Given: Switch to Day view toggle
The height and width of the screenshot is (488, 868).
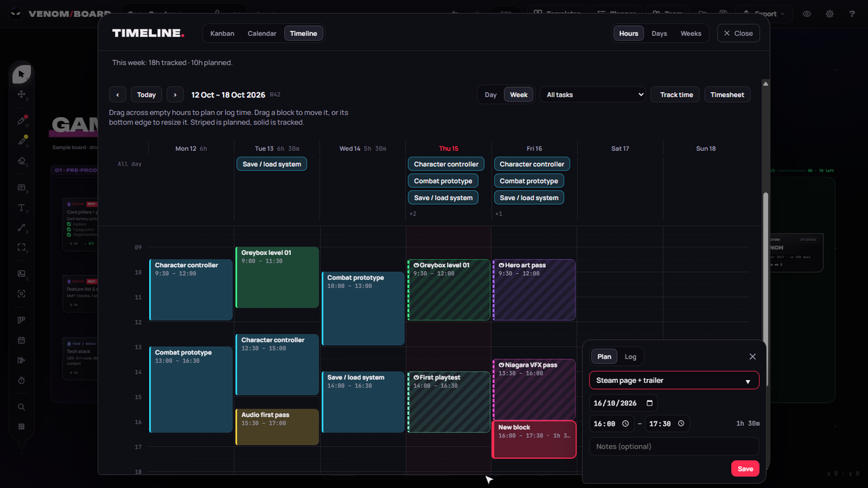Looking at the screenshot, I should pos(491,95).
